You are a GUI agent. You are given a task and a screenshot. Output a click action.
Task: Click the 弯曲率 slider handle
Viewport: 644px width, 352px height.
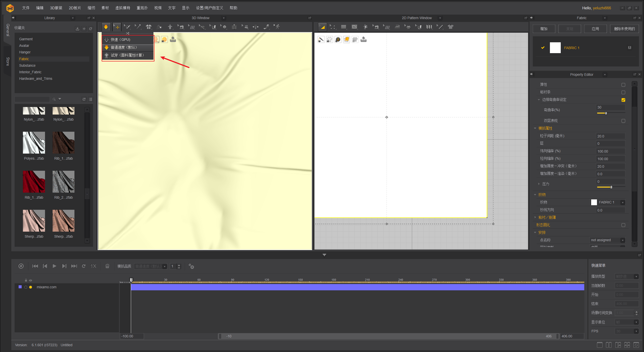pyautogui.click(x=606, y=113)
